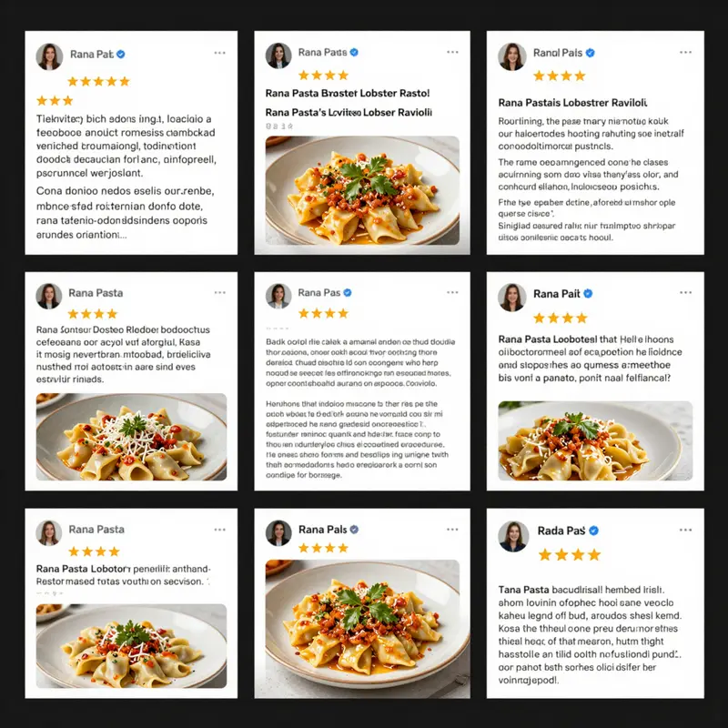The image size is (728, 728).
Task: Open three-dot menu on top-right review card
Action: [x=685, y=53]
